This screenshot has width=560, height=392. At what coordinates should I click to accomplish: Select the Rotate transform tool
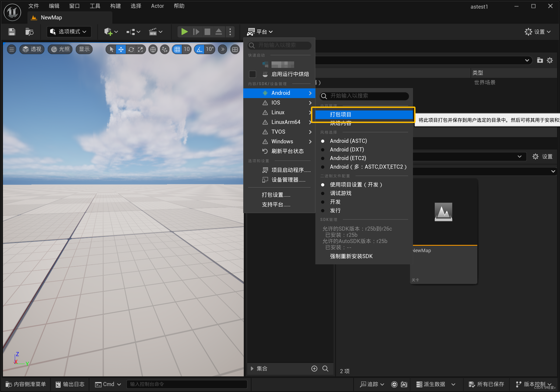(131, 49)
